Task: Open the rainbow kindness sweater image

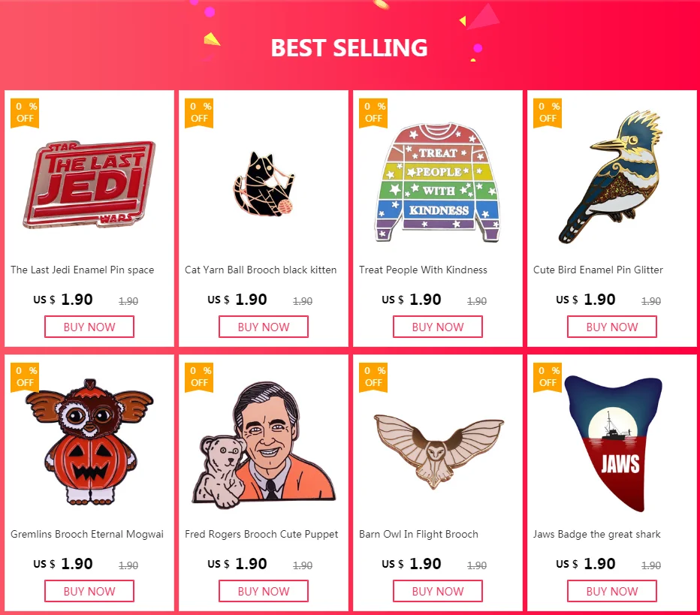Action: point(437,182)
